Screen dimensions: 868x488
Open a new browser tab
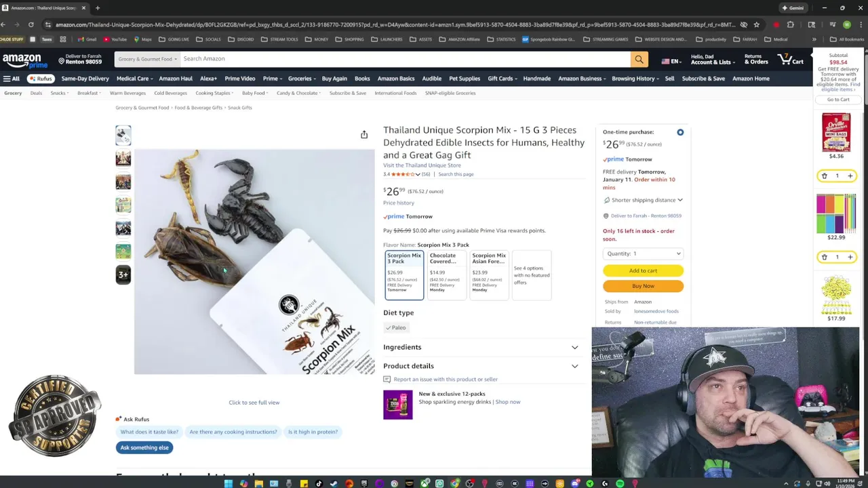tap(98, 8)
